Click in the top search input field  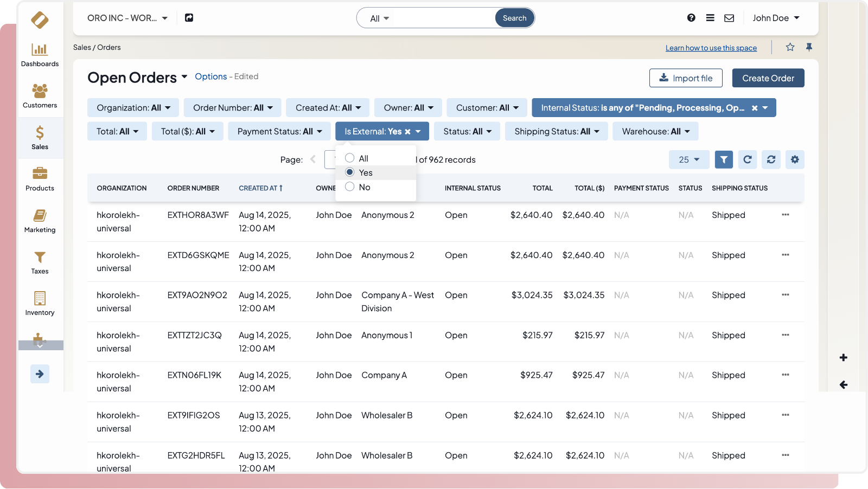[444, 18]
